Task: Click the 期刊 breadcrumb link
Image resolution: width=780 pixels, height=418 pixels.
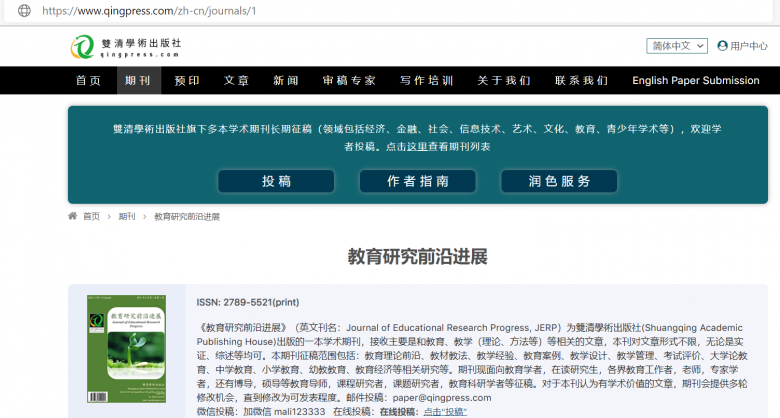Action: click(x=127, y=216)
